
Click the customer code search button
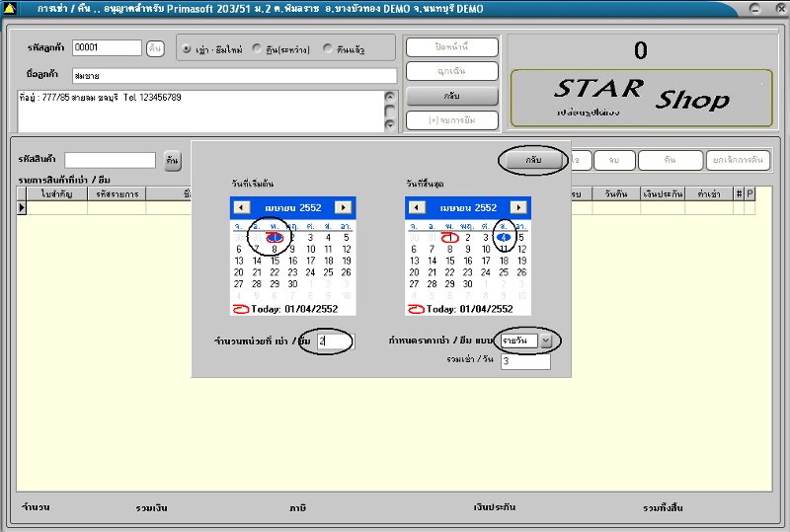pyautogui.click(x=155, y=48)
